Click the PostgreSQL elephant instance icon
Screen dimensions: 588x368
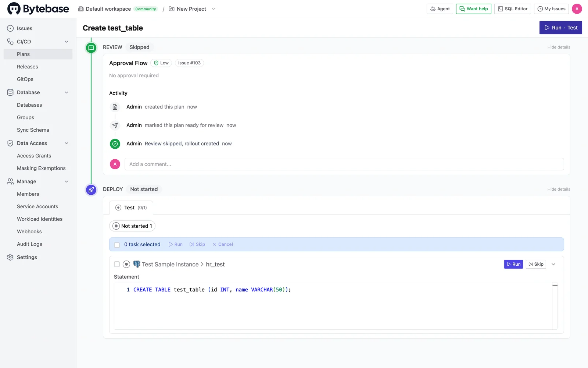tap(137, 264)
